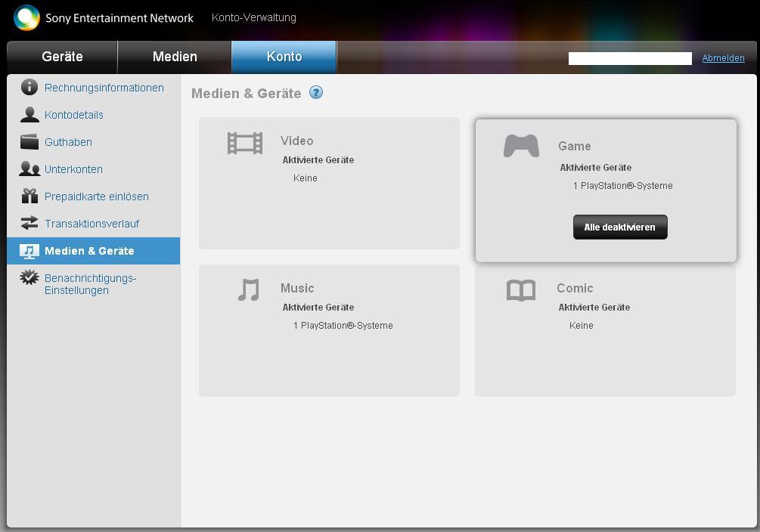Click the Medien & Geräte monitor icon
Screen dimensions: 760x532
point(29,251)
